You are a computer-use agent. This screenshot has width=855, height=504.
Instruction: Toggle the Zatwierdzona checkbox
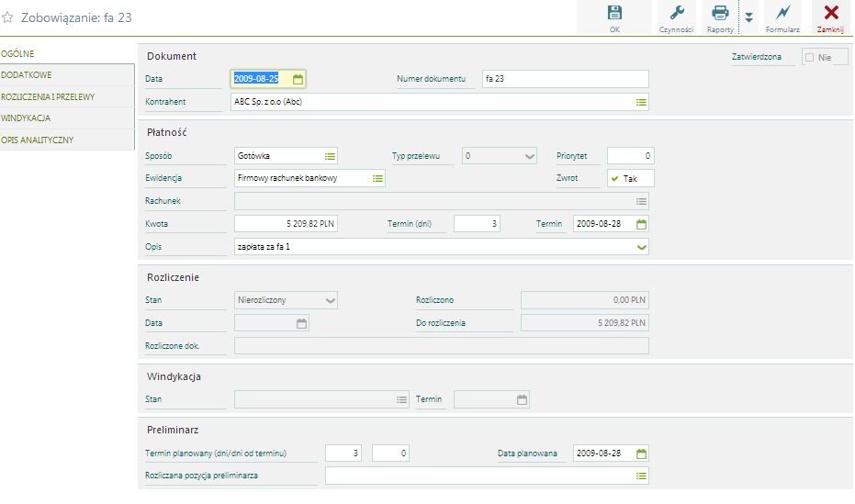(x=810, y=57)
